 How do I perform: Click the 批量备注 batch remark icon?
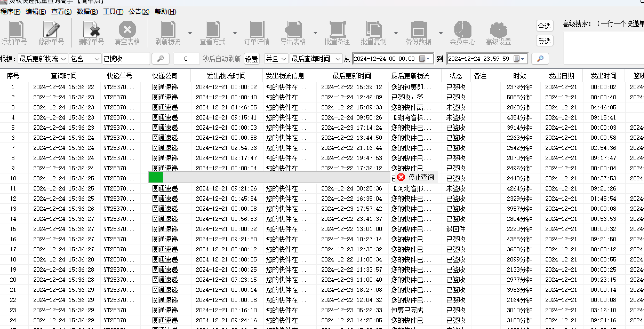coord(337,29)
